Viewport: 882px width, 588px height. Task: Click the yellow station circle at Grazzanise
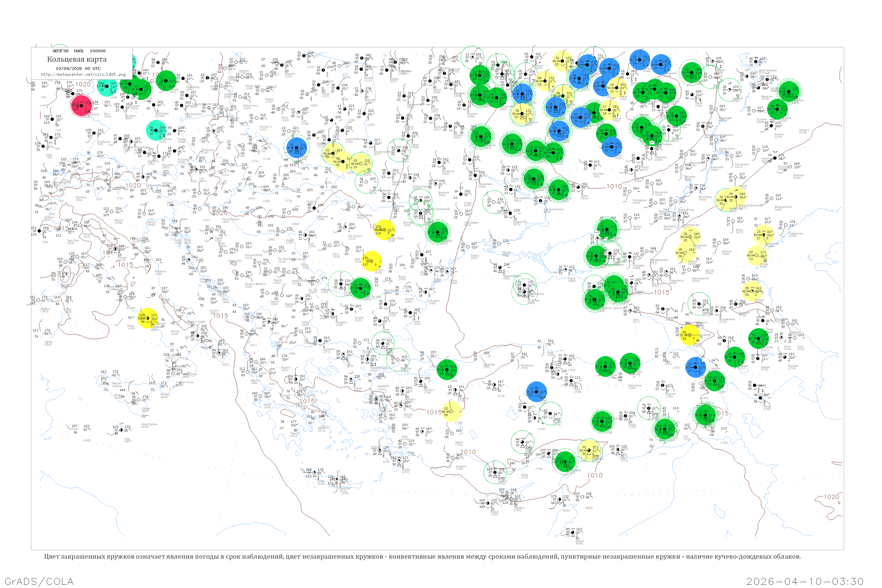147,318
